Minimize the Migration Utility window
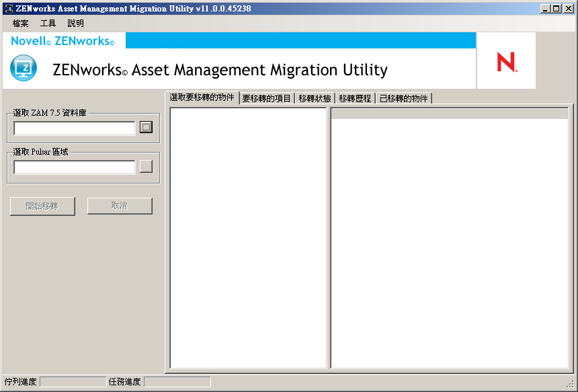Viewport: 578px width, 392px height. click(x=545, y=9)
